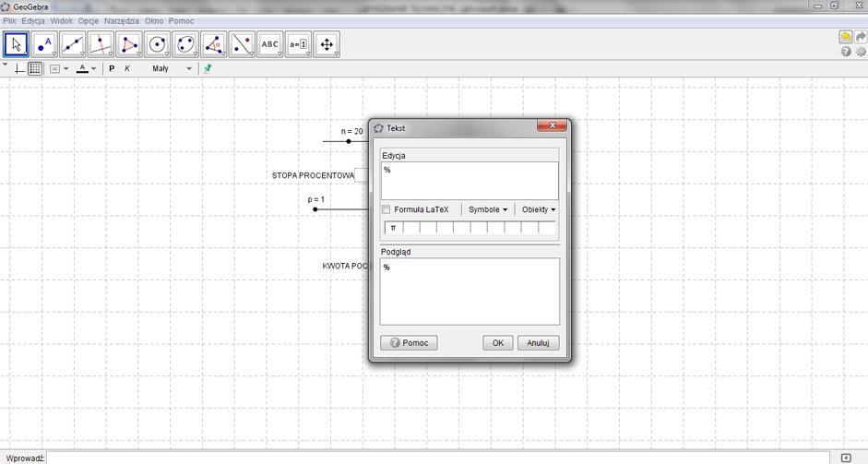This screenshot has height=464, width=868.
Task: Select the Perpendicular line tool
Action: 101,44
